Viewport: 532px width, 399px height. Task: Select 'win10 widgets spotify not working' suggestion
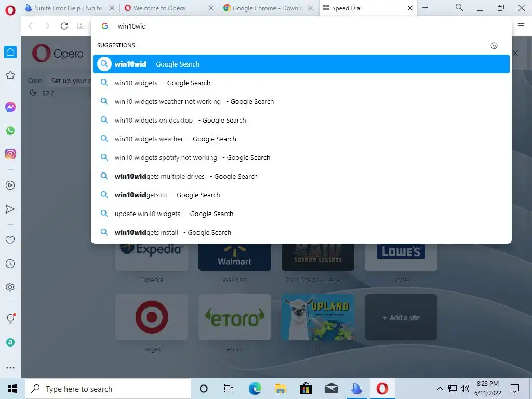[301, 157]
